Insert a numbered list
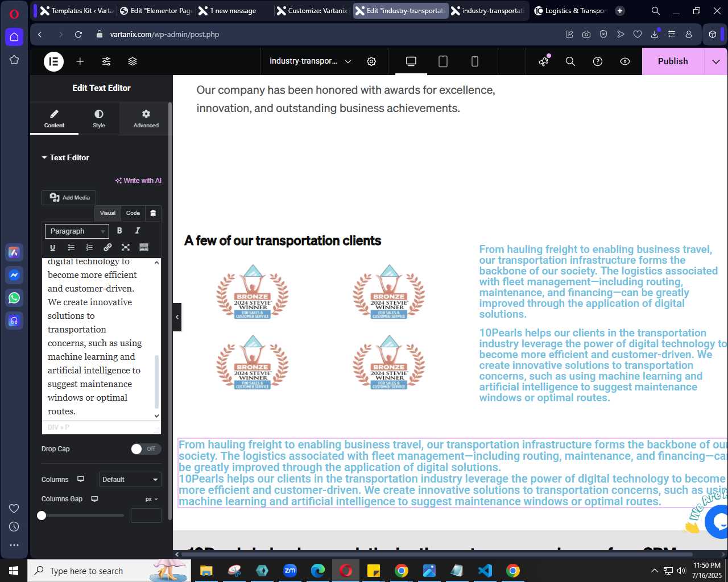 [89, 247]
